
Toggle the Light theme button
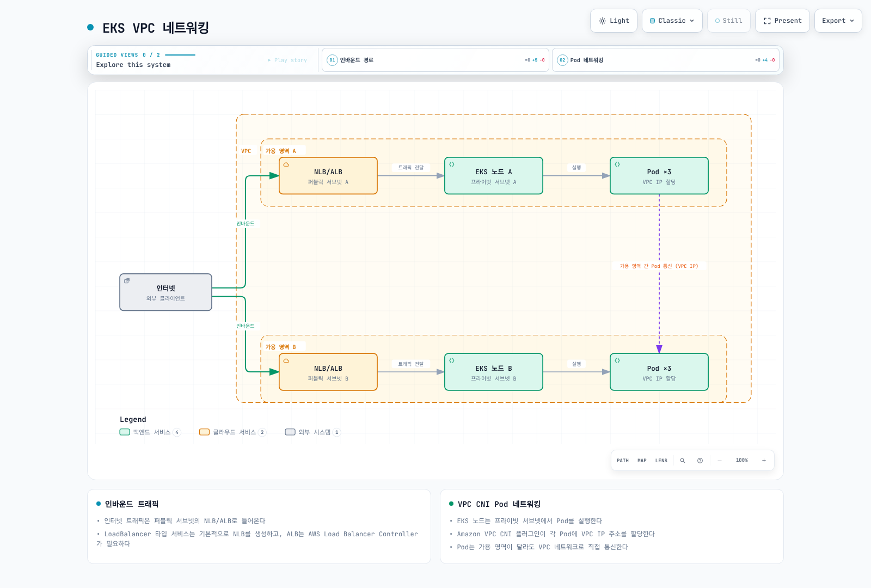click(614, 21)
